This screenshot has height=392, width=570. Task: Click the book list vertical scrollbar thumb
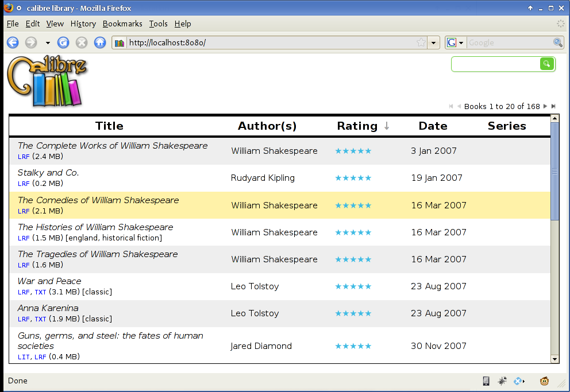tap(554, 171)
